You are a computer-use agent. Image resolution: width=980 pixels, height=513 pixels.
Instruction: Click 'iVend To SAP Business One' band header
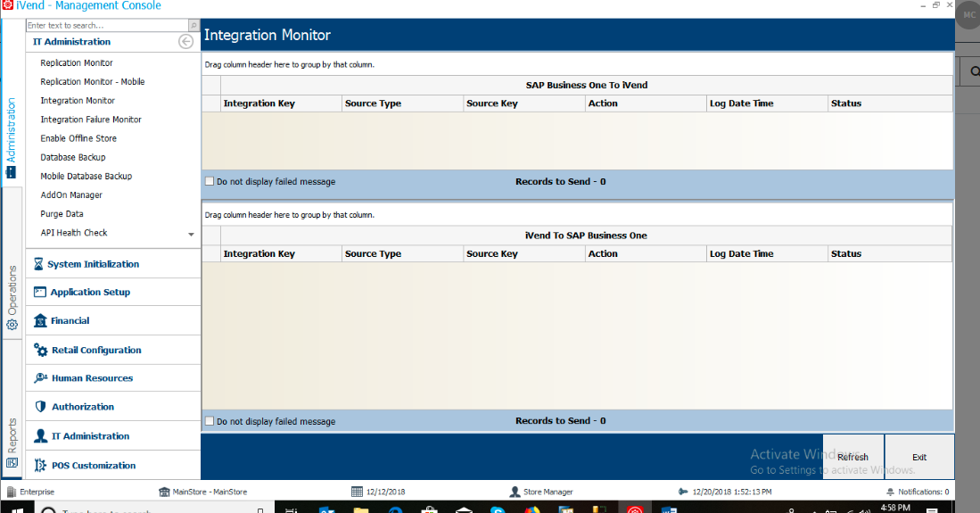tap(586, 236)
